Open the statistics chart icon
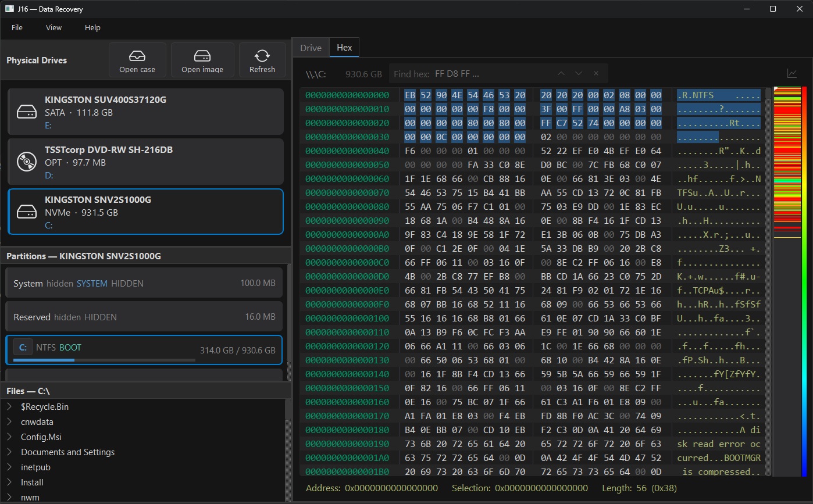The width and height of the screenshot is (813, 504). click(x=792, y=74)
